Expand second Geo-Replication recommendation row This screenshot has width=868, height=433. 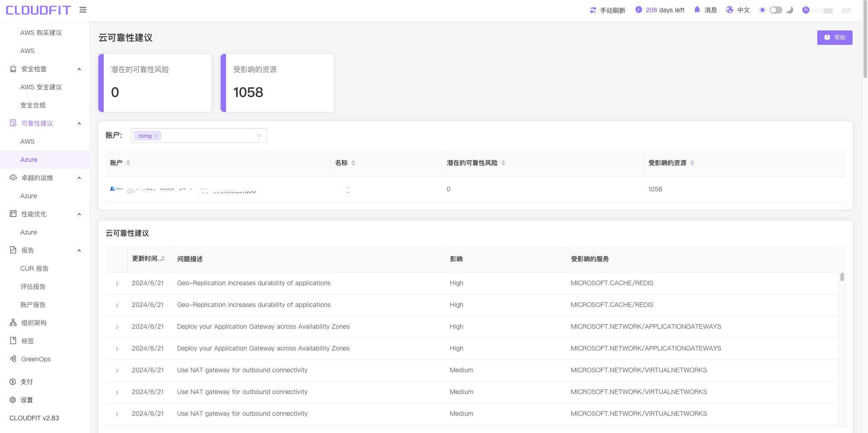pos(117,305)
